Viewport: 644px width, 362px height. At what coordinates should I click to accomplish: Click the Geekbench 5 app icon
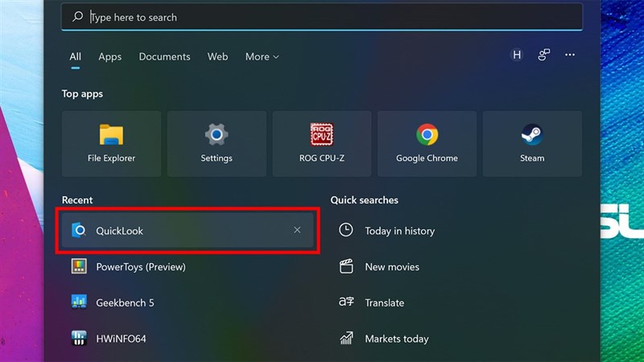click(x=79, y=302)
